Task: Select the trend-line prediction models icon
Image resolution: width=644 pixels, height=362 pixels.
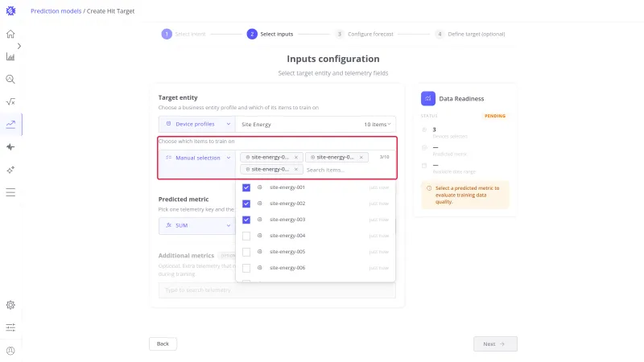Action: click(10, 125)
